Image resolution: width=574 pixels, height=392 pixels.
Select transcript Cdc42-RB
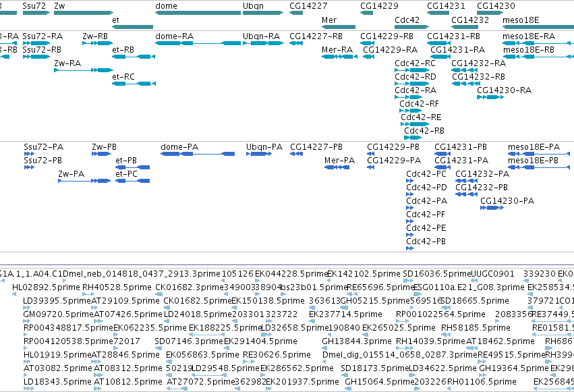pos(413,138)
